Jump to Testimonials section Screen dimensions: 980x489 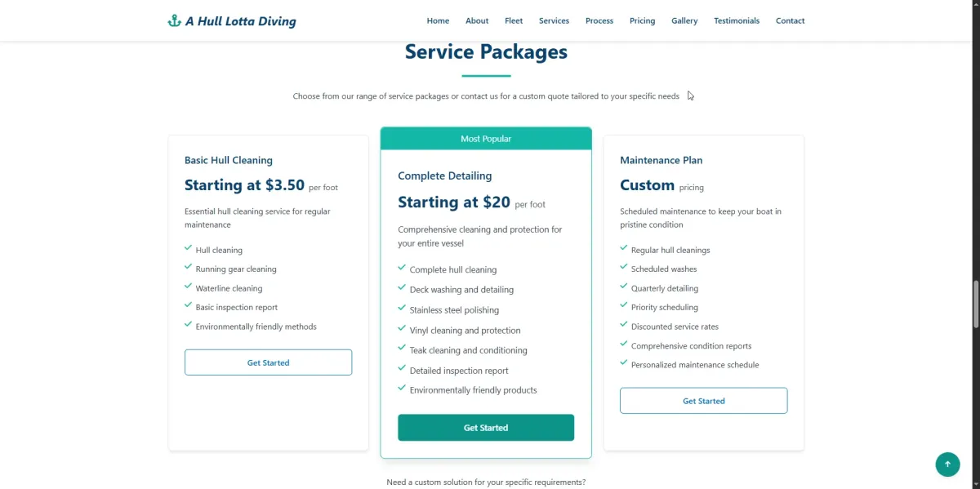coord(736,21)
